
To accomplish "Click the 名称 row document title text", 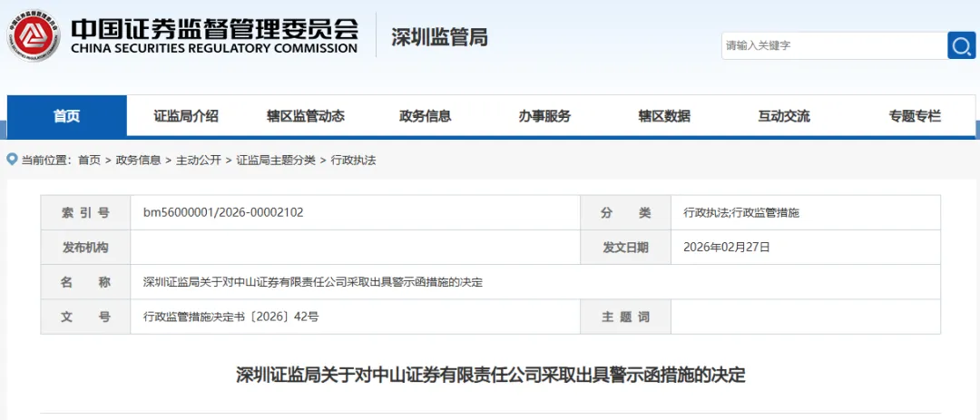I will click(312, 282).
